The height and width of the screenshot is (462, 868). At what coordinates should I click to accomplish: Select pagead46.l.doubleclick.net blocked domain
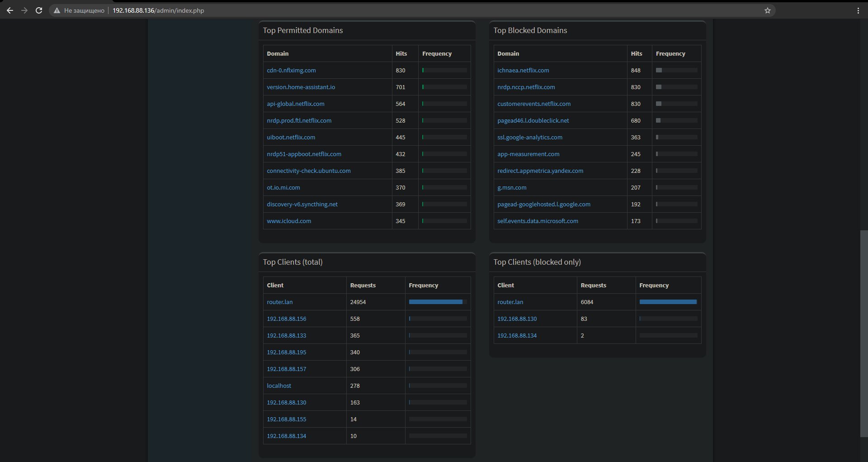[533, 121]
